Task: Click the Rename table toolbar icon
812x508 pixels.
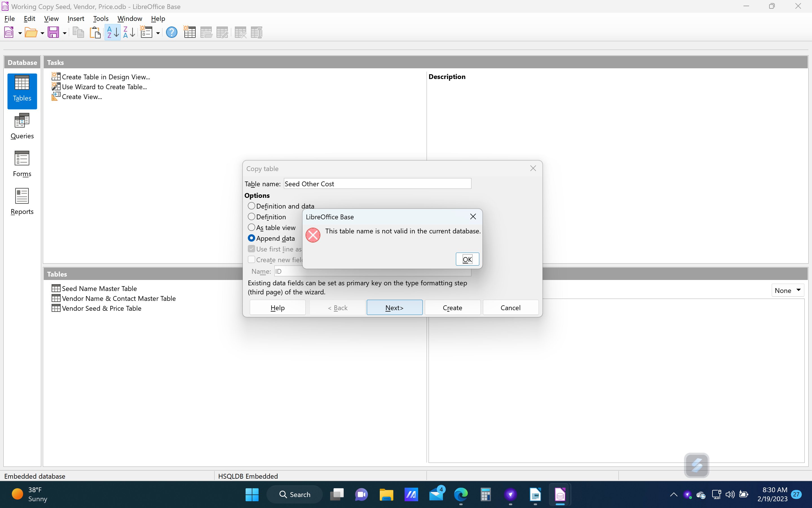Action: click(257, 32)
